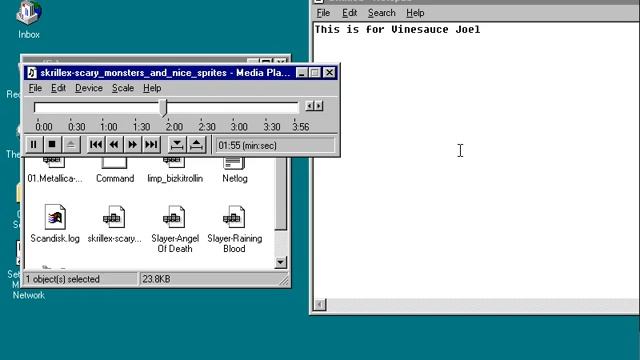Click the 01:55 time display field

[x=275, y=145]
